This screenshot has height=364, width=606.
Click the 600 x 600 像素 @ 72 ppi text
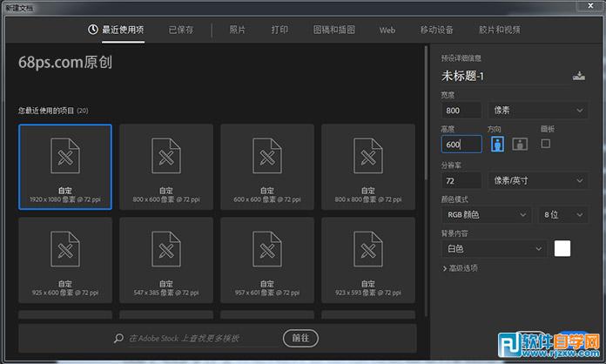point(267,199)
